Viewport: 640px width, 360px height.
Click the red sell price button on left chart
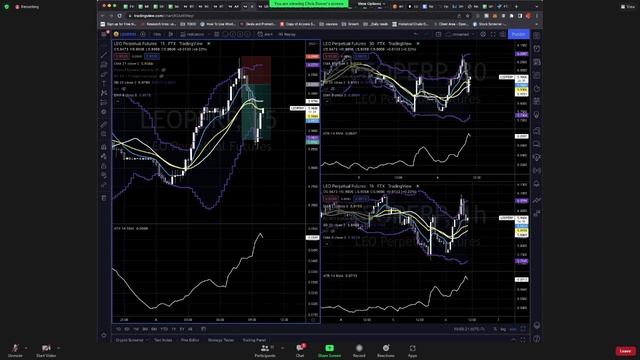pyautogui.click(x=122, y=56)
